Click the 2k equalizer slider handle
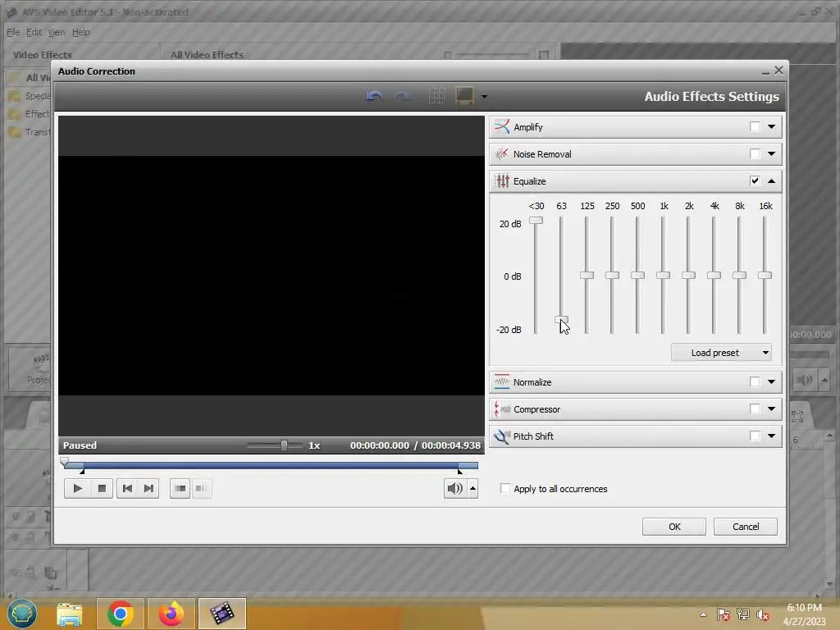This screenshot has width=840, height=630. point(688,276)
